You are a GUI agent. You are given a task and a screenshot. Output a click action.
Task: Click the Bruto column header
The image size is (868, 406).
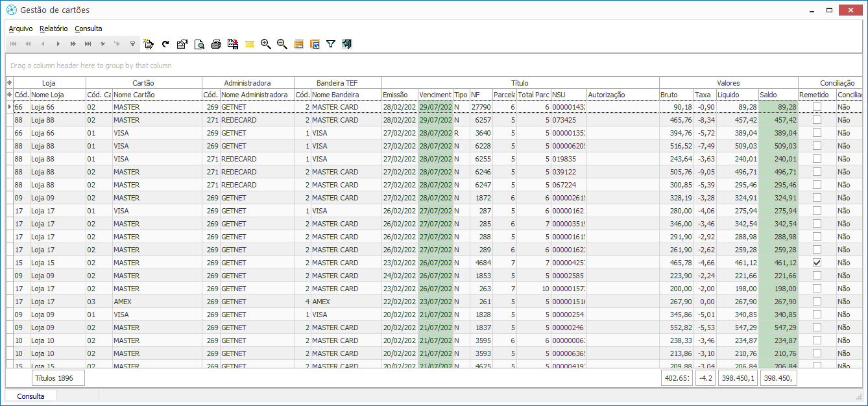coord(675,95)
